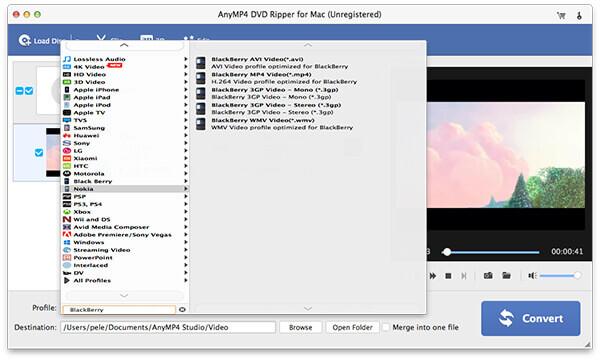Open the Profile dropdown showing BlackBerry
The image size is (600, 360).
[x=119, y=310]
